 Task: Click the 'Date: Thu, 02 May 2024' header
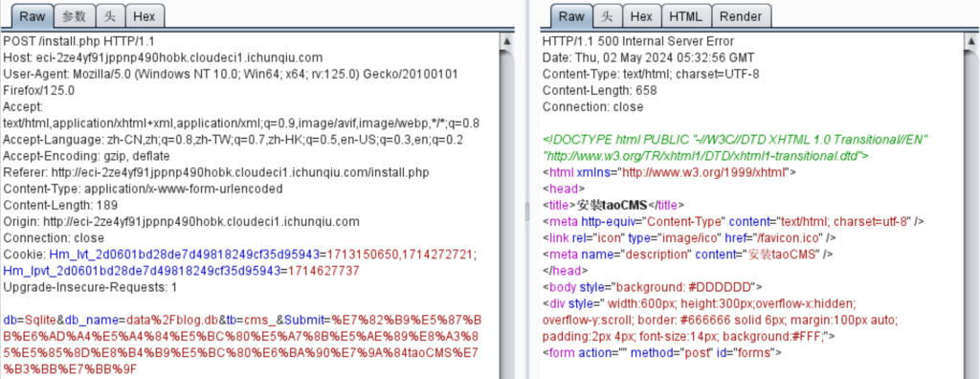(x=648, y=57)
